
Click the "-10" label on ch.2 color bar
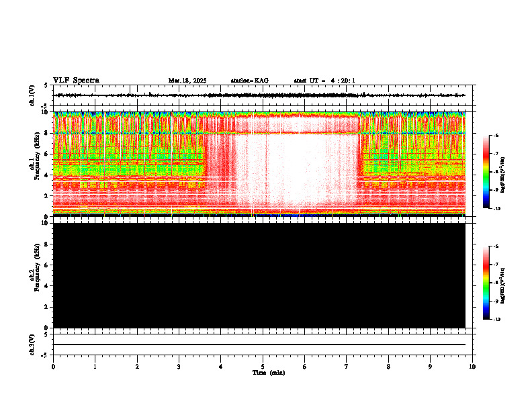click(496, 320)
